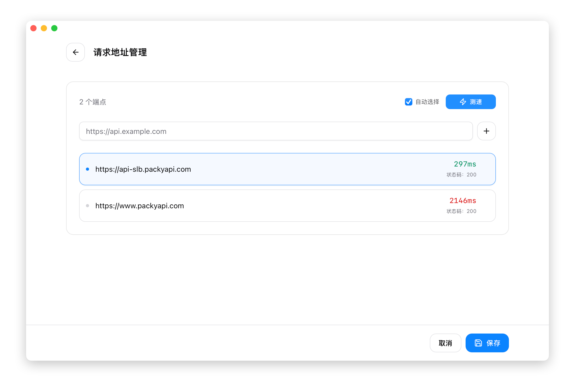Save changes with 保存 button

pyautogui.click(x=487, y=343)
